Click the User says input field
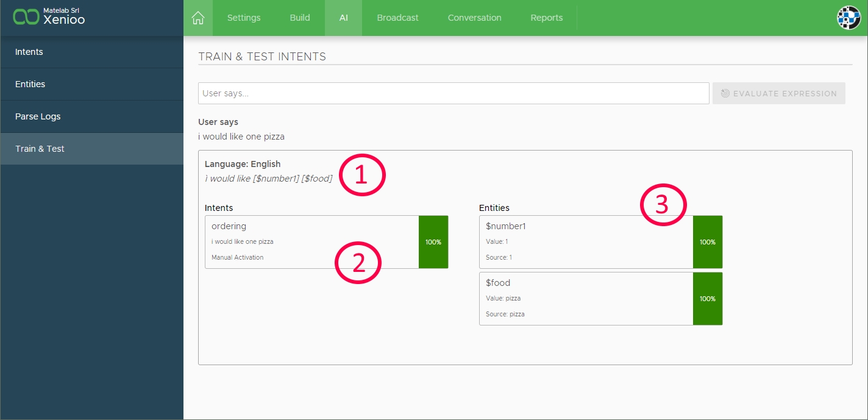 point(453,93)
